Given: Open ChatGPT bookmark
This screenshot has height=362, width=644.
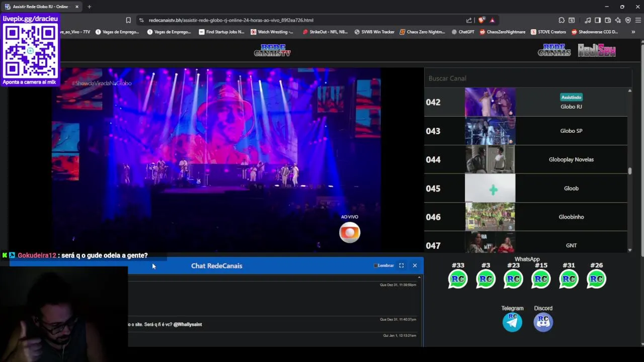Looking at the screenshot, I should 463,32.
